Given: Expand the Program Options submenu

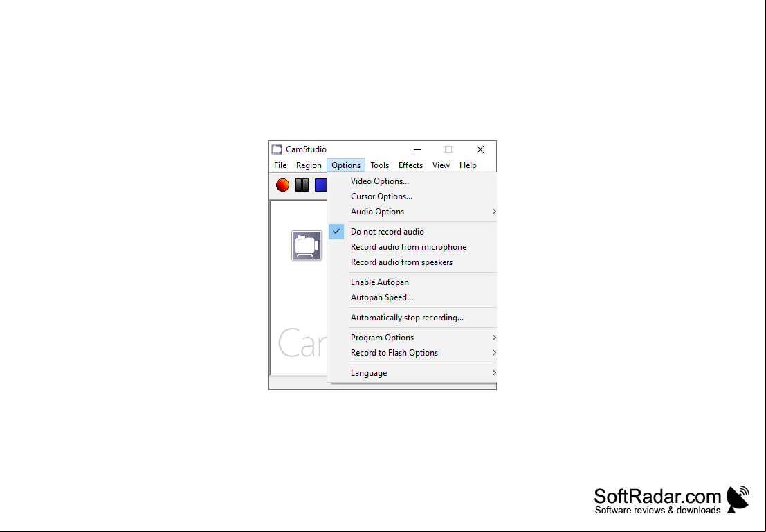Looking at the screenshot, I should pyautogui.click(x=412, y=338).
